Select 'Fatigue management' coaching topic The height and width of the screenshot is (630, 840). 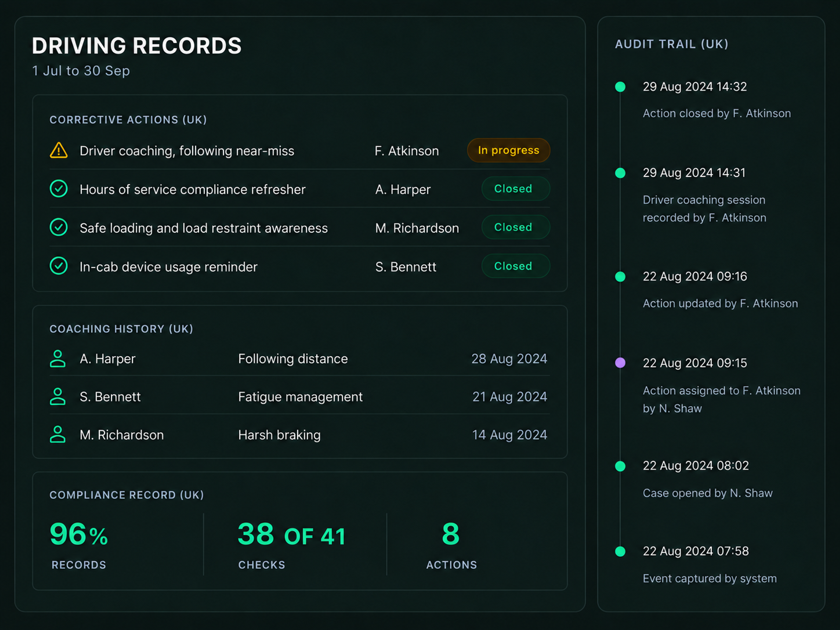(300, 397)
